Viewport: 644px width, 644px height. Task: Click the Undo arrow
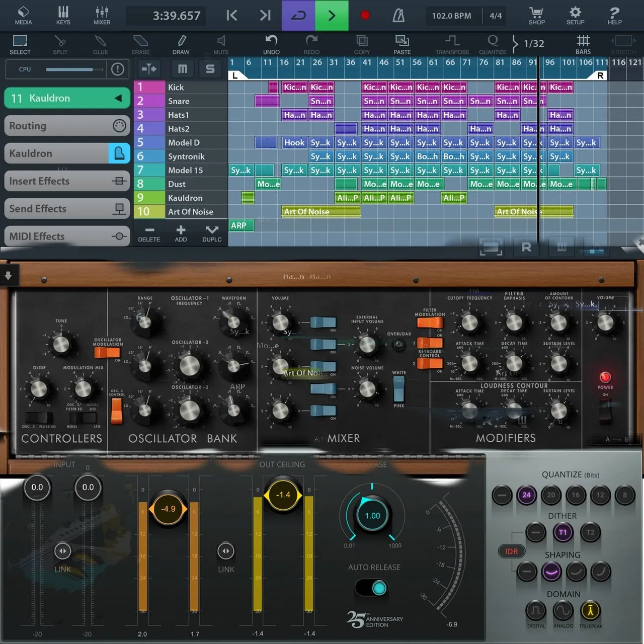[271, 44]
